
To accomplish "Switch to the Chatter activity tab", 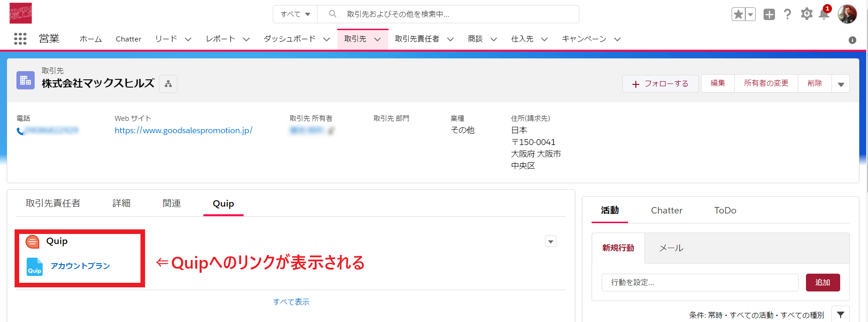I will [666, 210].
